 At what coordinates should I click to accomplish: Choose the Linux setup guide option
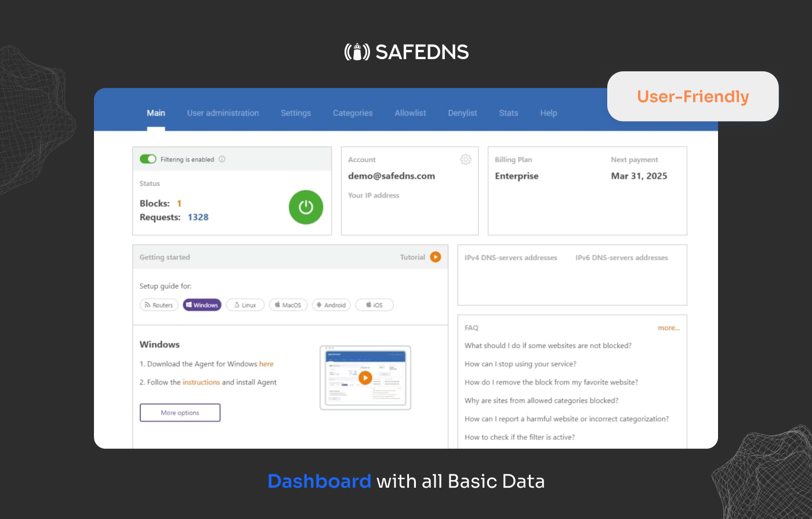coord(245,304)
